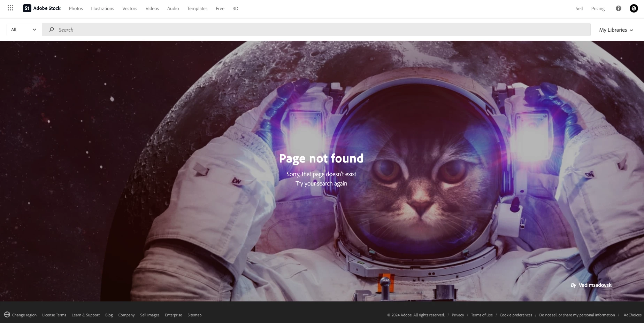Click the Sell link
The image size is (644, 323).
(579, 8)
